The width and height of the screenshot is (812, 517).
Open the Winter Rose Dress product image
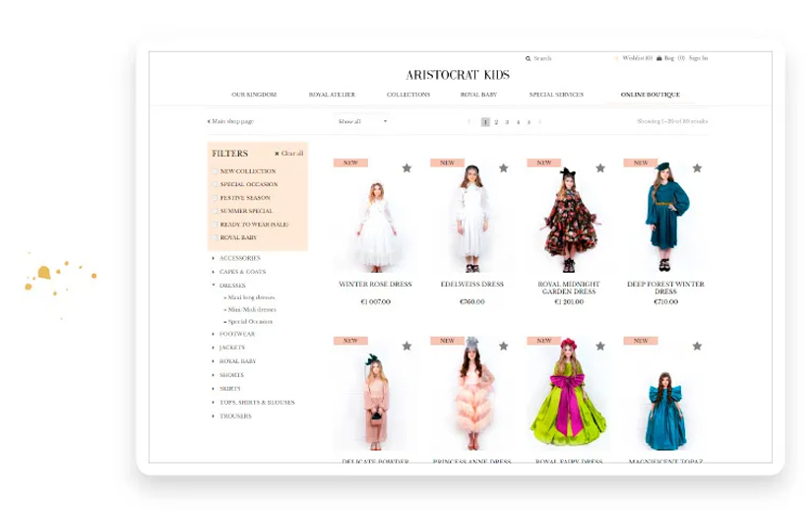click(374, 225)
